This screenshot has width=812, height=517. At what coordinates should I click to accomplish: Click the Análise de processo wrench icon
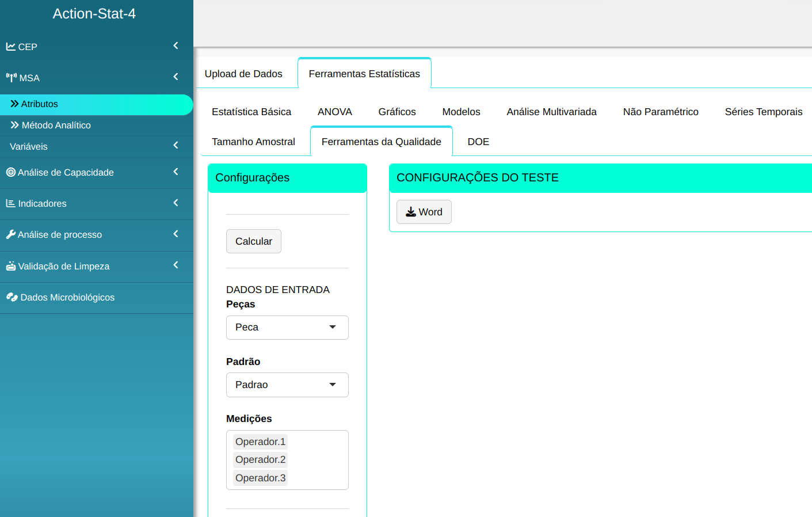pyautogui.click(x=11, y=234)
